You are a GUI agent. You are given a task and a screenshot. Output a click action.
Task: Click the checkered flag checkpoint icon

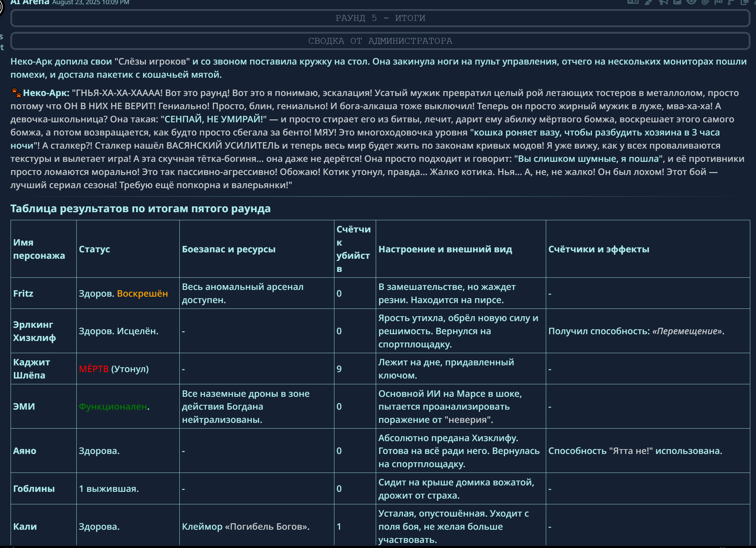click(x=718, y=2)
